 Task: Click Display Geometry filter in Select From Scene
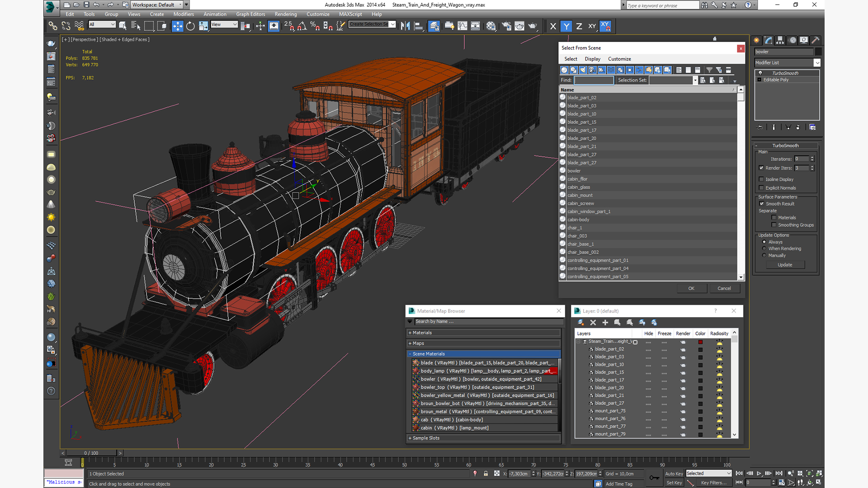click(x=564, y=70)
